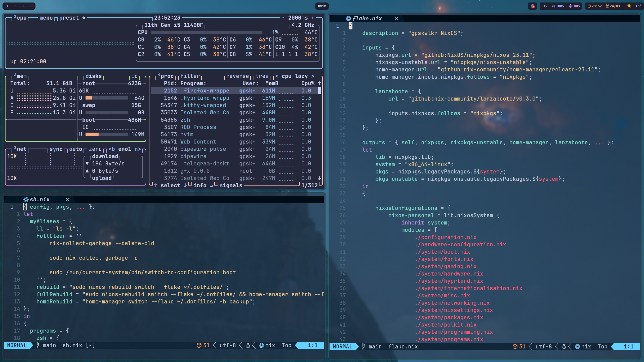Click the info button in proc panel
The width and height of the screenshot is (644, 362).
[200, 185]
